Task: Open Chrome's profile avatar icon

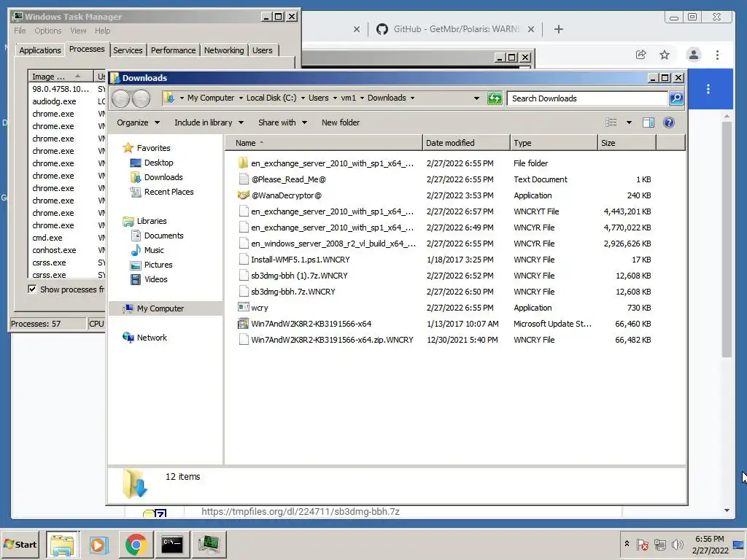Action: point(694,55)
